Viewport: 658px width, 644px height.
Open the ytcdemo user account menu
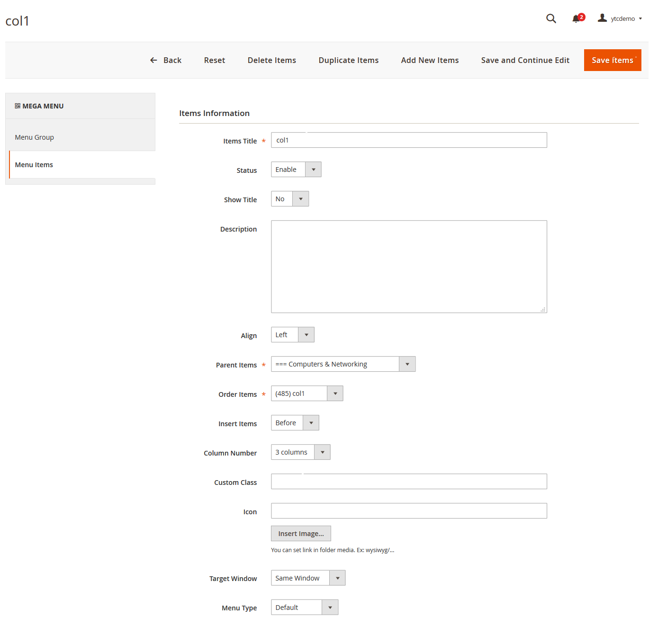point(620,18)
